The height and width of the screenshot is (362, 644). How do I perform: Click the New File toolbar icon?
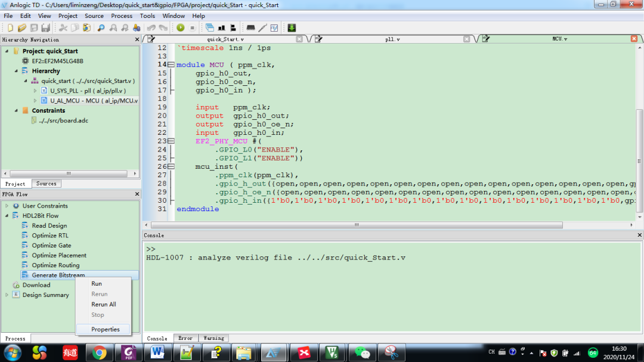coord(10,28)
